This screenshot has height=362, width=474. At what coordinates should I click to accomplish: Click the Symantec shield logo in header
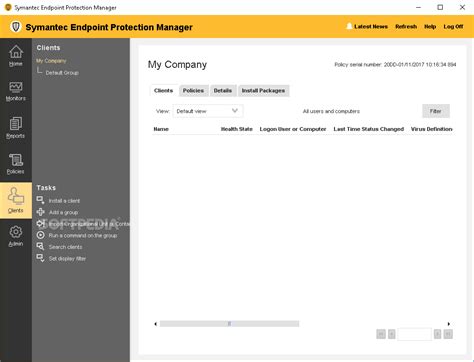pos(15,27)
